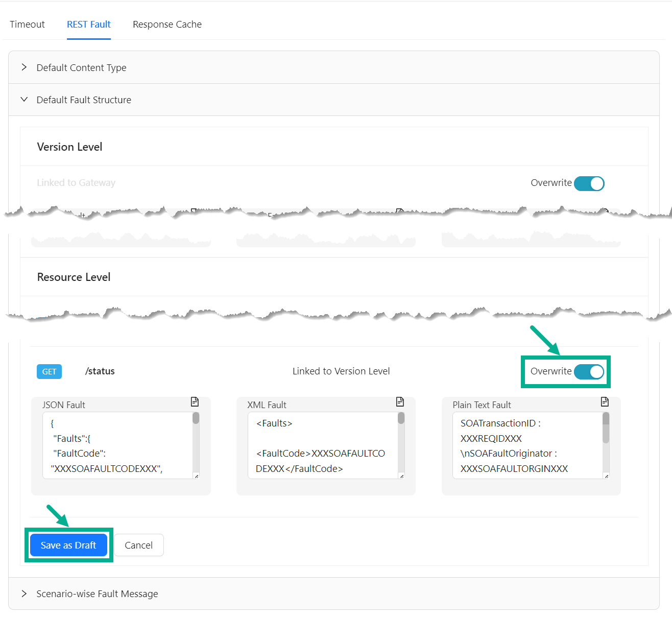672x617 pixels.
Task: Click the Plain Text Fault scrollbar thumb
Action: (606, 428)
